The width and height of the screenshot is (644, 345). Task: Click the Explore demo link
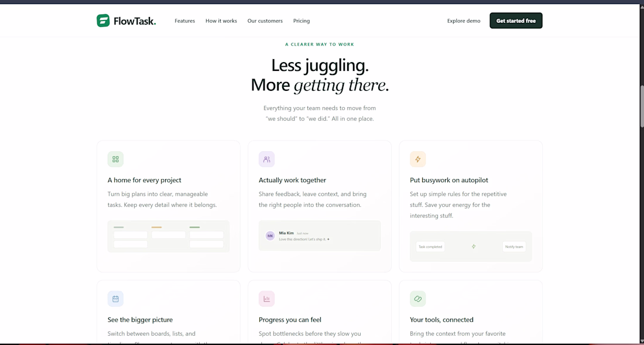[x=464, y=21]
